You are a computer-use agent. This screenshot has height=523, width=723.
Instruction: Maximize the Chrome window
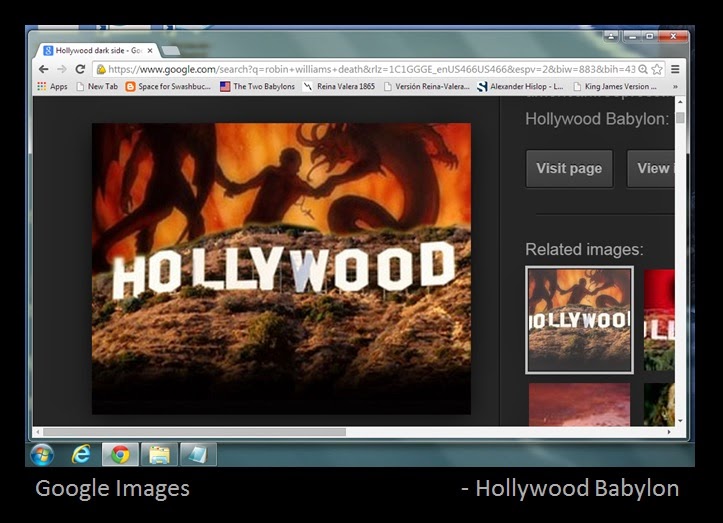650,36
